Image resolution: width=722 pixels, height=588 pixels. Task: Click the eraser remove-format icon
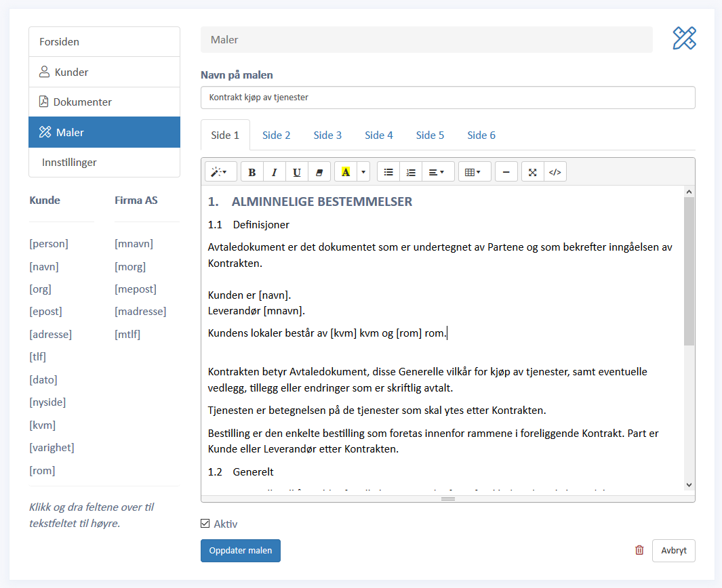coord(319,172)
